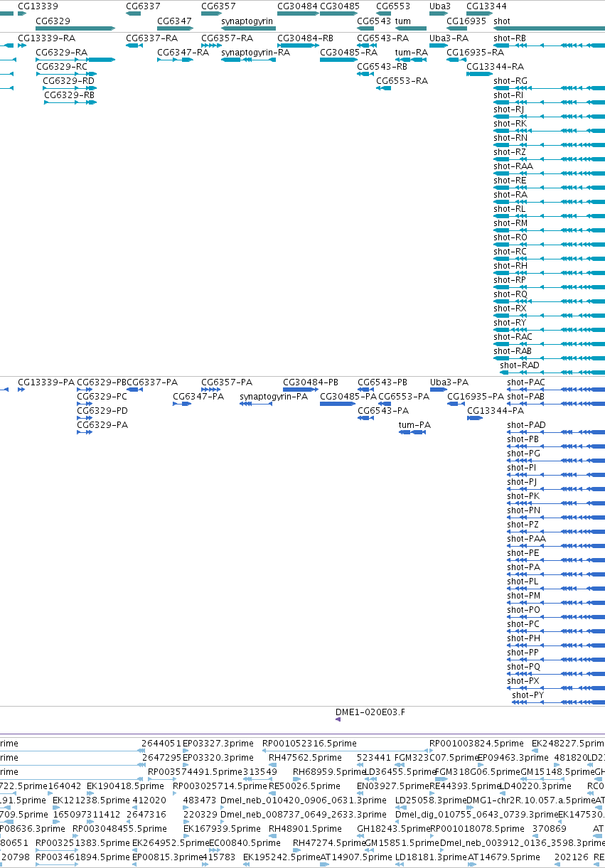Click the shot-RG transcript label
This screenshot has height=868, width=605.
(x=510, y=81)
